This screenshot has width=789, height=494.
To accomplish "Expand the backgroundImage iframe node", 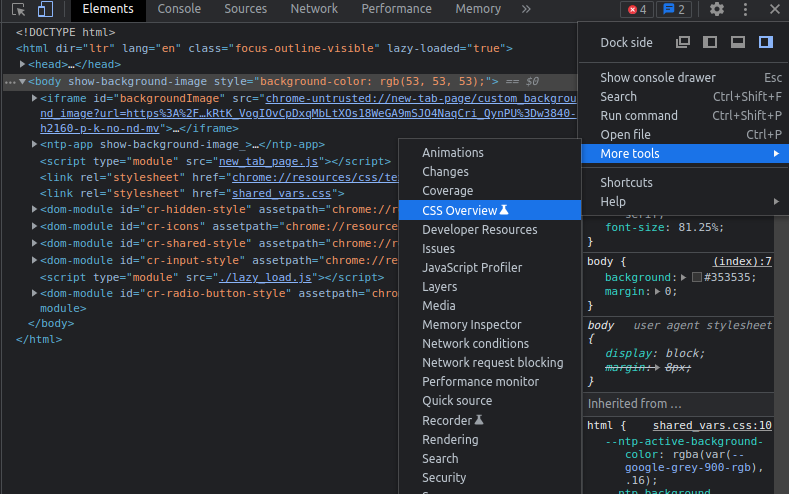I will (x=34, y=98).
